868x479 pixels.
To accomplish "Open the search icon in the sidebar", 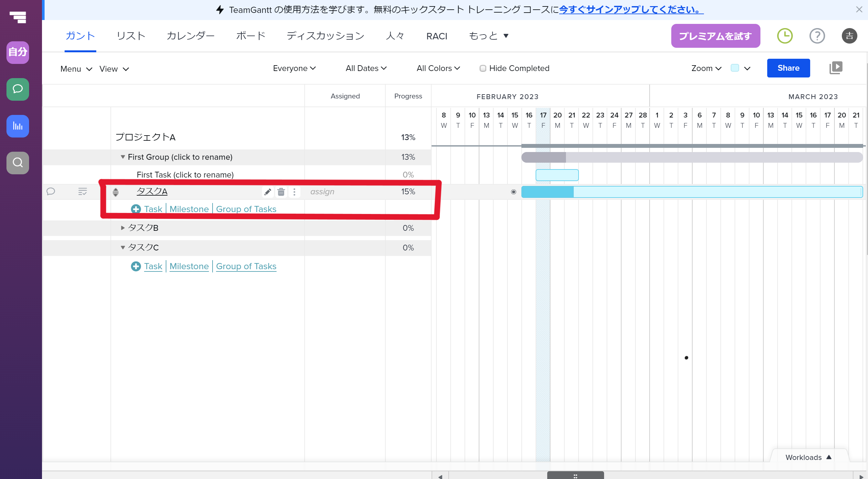I will click(x=17, y=163).
